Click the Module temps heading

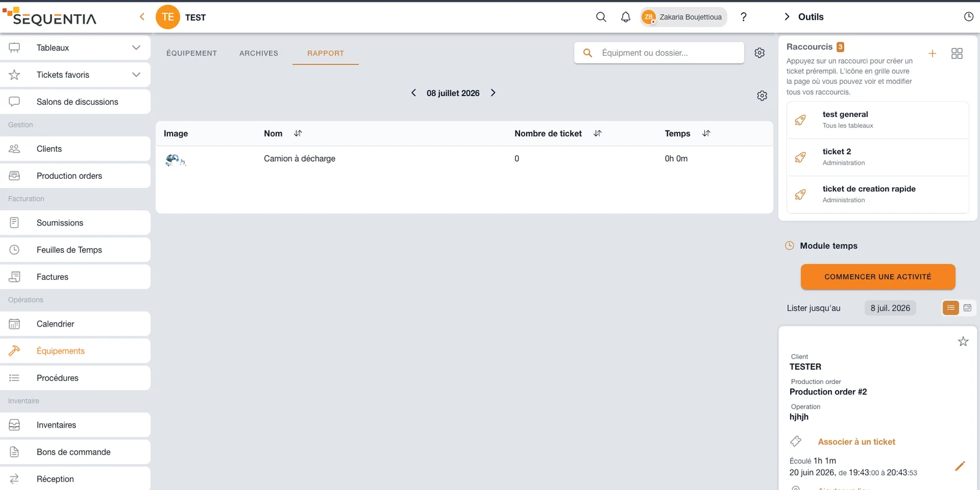[829, 246]
